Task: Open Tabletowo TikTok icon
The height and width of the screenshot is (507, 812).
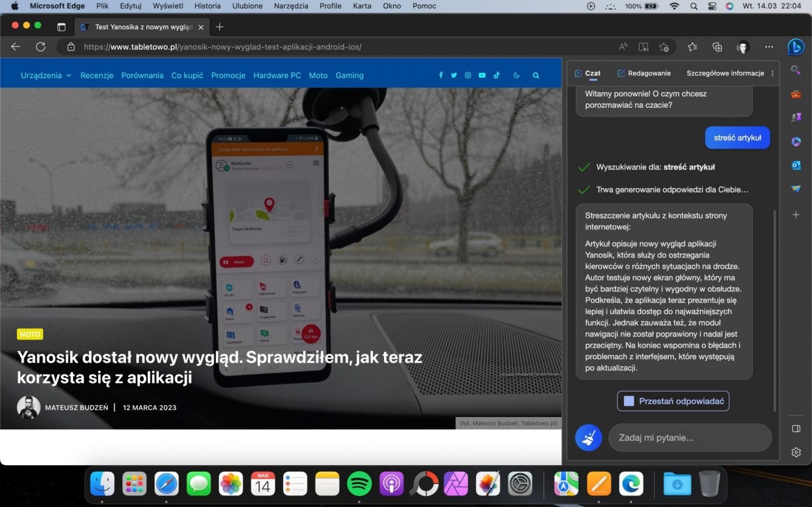Action: [x=496, y=75]
